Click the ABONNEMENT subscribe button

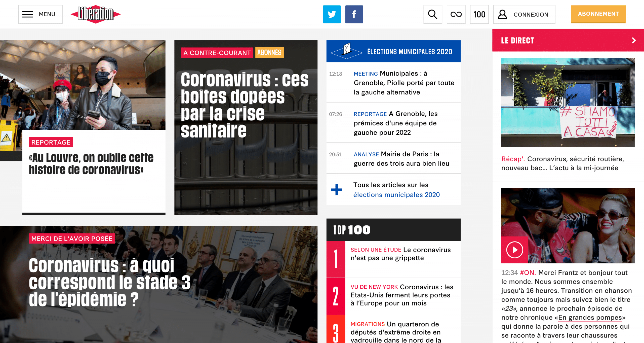pyautogui.click(x=598, y=14)
